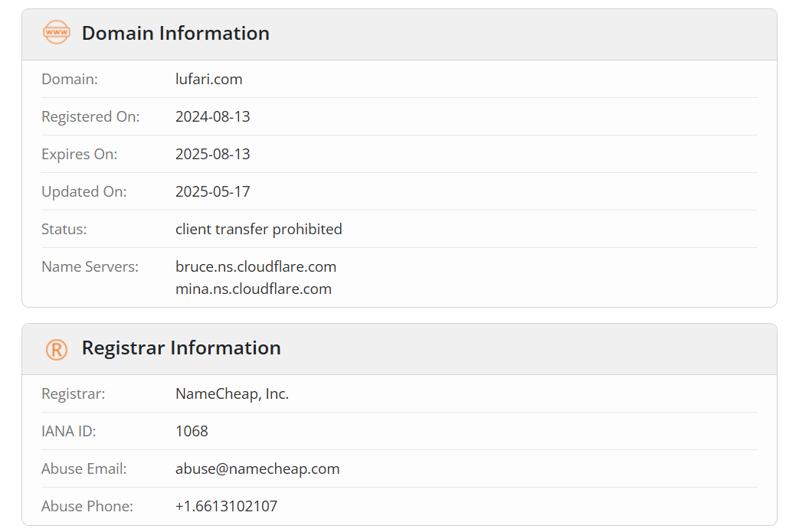This screenshot has width=786, height=532.
Task: Click the Registrar Information heading
Action: 181,348
